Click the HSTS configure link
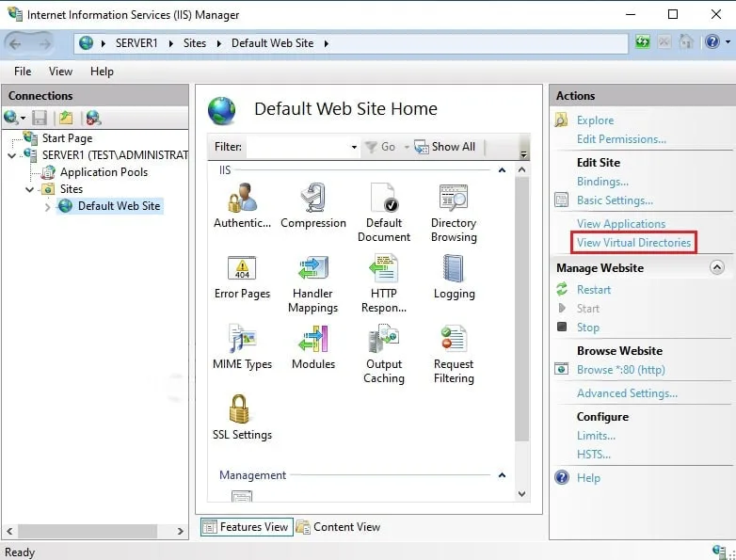Image resolution: width=736 pixels, height=560 pixels. pyautogui.click(x=593, y=454)
